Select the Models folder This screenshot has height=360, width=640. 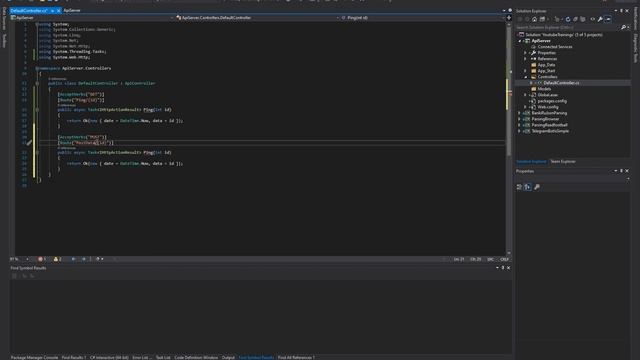[544, 89]
